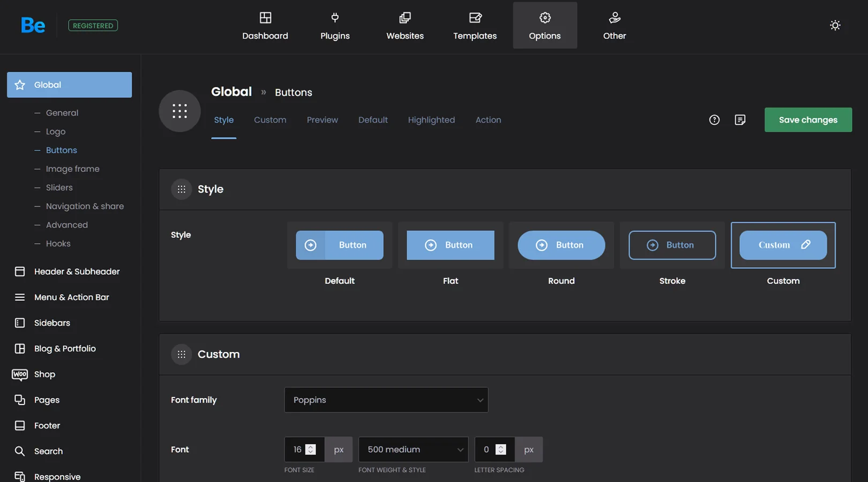Open Plugins section
This screenshot has height=482, width=868.
tap(335, 26)
